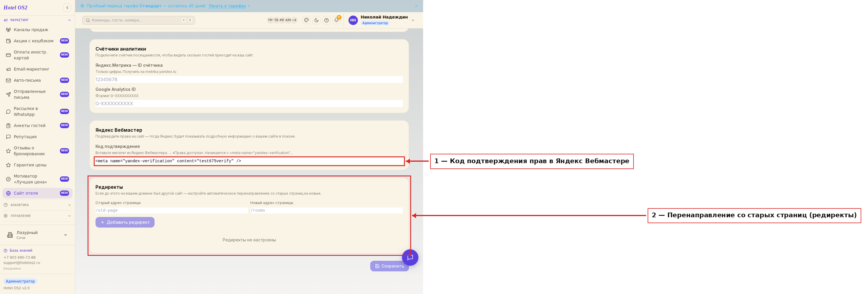
Task: Open notifications bell
Action: point(336,20)
